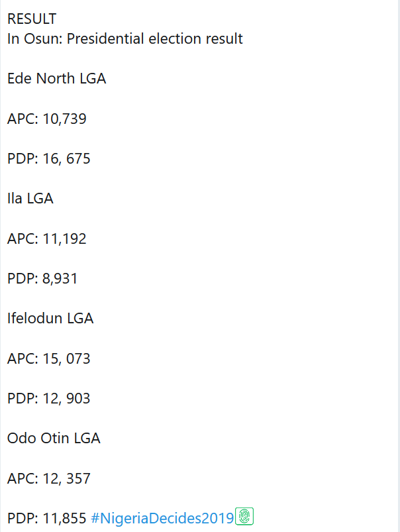Select the Ila LGA heading
The width and height of the screenshot is (400, 532).
coord(30,198)
